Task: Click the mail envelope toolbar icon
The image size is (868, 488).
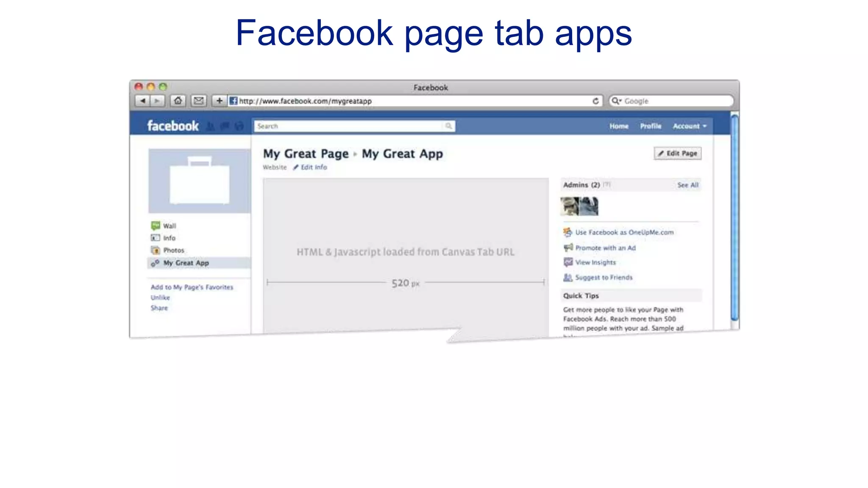Action: pos(198,101)
